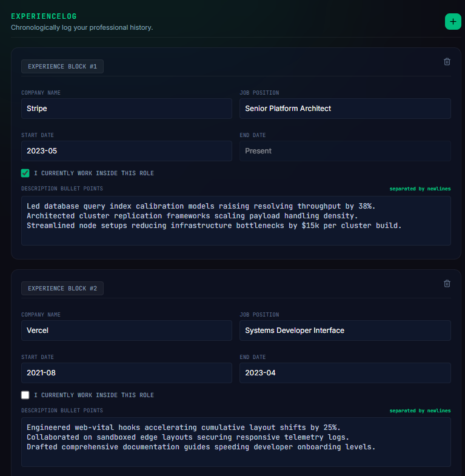Click the 'Engineered web-vital hooks' line
The width and height of the screenshot is (465, 476).
click(183, 427)
